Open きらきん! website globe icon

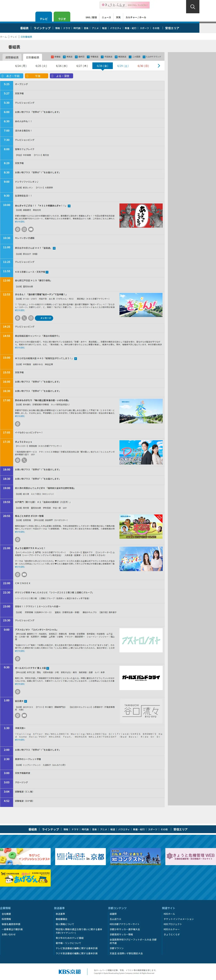[17, 318]
